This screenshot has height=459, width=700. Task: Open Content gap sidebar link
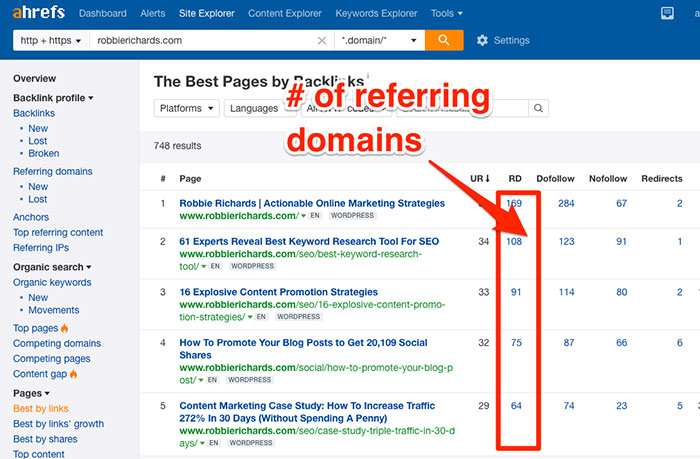(40, 374)
